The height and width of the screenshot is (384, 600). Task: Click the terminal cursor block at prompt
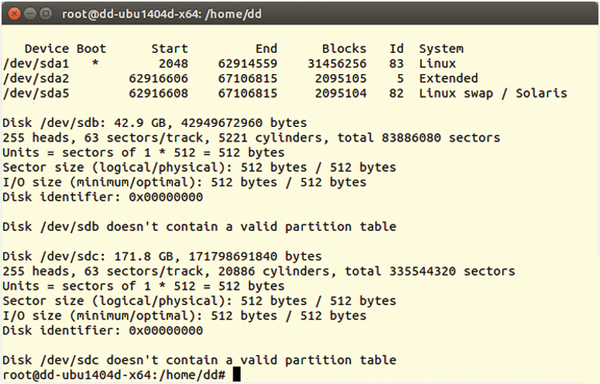click(237, 374)
